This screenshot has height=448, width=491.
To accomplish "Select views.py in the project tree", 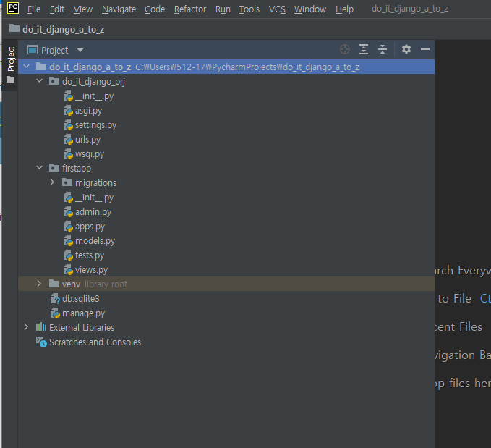I will coord(91,270).
